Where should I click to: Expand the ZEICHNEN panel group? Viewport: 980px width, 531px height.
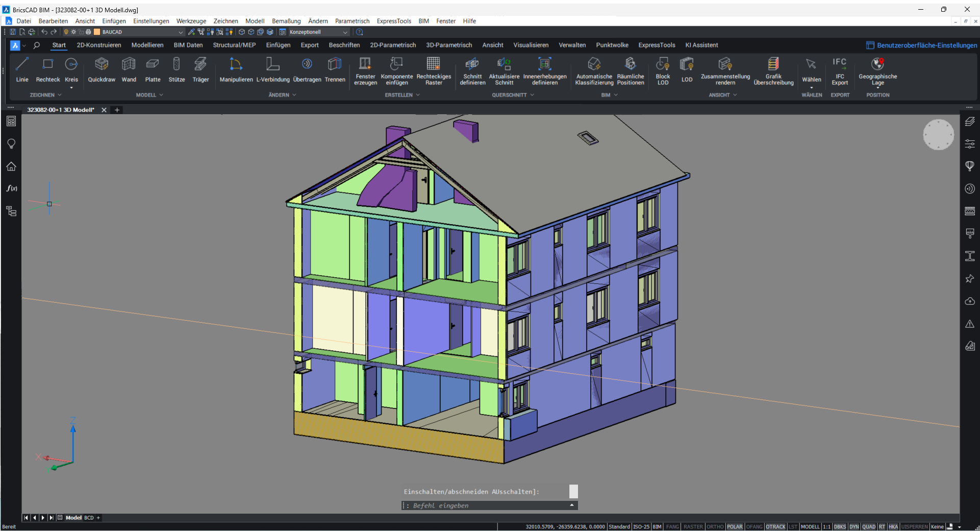coord(45,95)
